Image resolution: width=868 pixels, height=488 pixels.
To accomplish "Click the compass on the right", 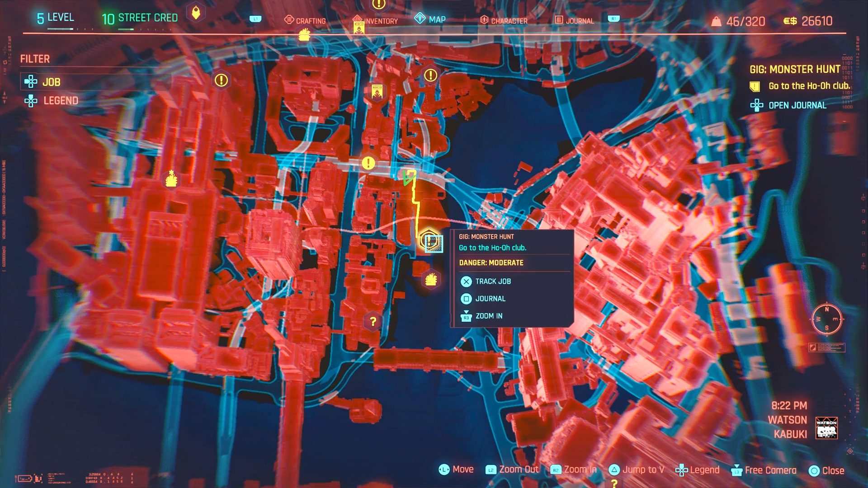I will (x=827, y=319).
